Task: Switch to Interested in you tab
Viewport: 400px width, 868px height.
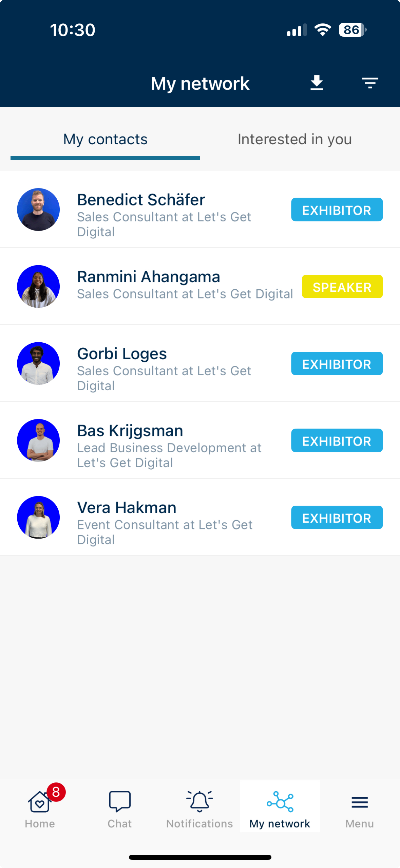Action: coord(294,139)
